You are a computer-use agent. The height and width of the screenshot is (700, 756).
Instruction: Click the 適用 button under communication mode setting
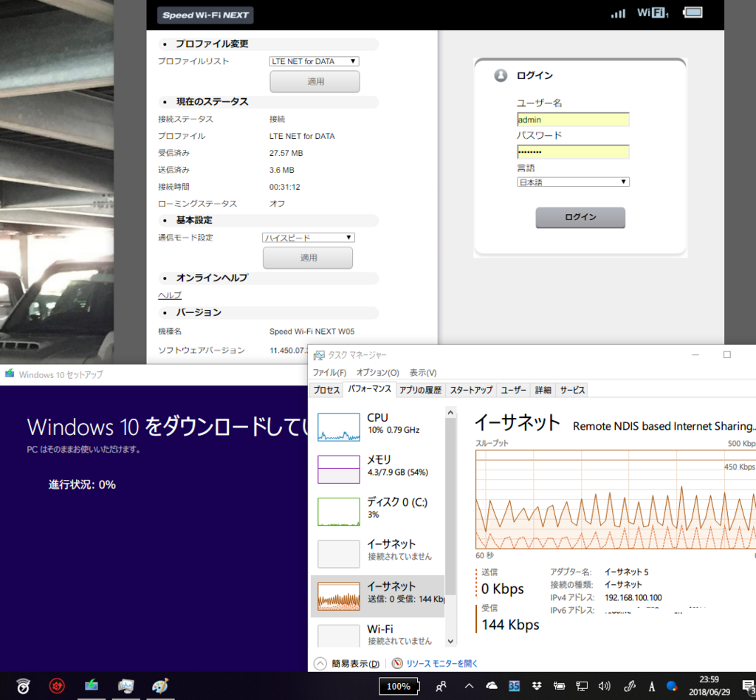(308, 258)
